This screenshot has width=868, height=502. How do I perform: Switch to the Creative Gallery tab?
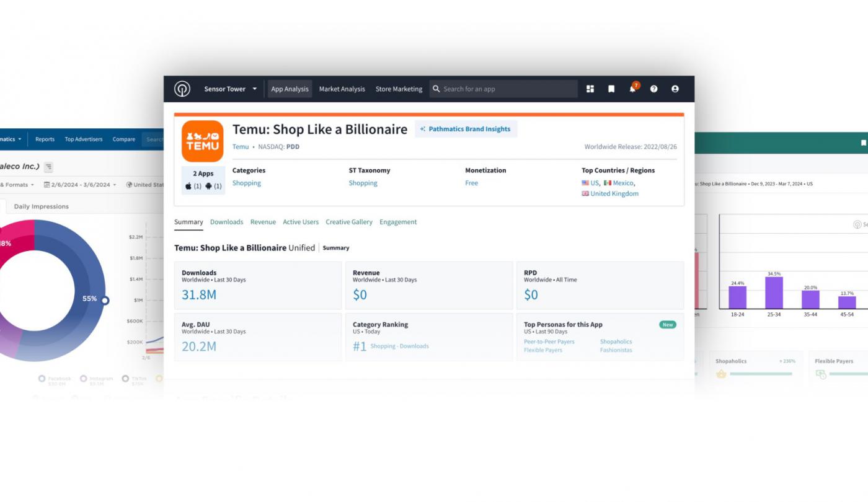tap(349, 222)
